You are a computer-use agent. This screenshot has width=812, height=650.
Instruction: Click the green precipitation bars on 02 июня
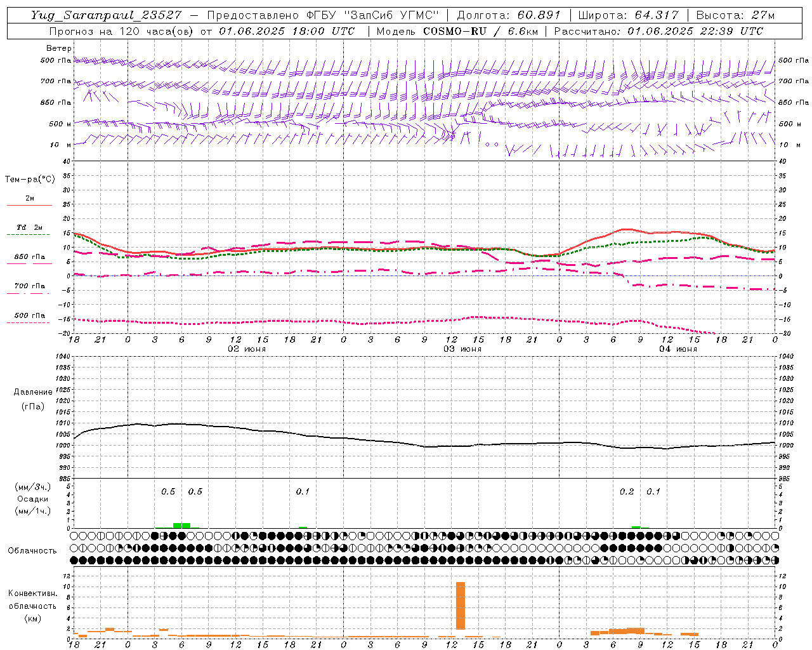tap(181, 526)
